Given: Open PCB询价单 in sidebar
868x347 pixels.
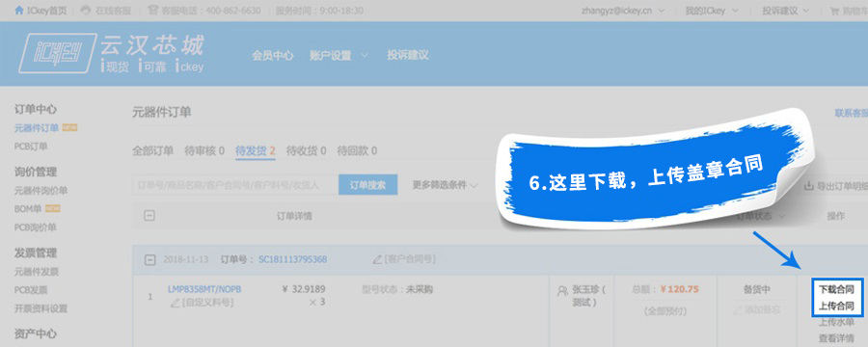Looking at the screenshot, I should [36, 227].
